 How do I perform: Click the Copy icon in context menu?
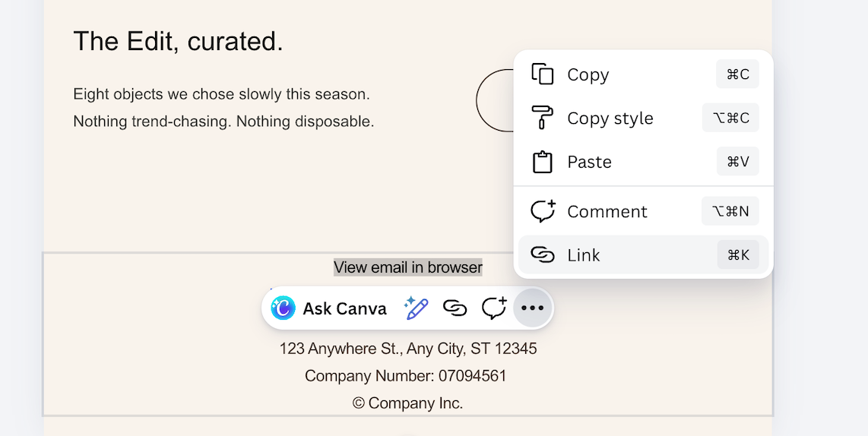click(x=542, y=74)
